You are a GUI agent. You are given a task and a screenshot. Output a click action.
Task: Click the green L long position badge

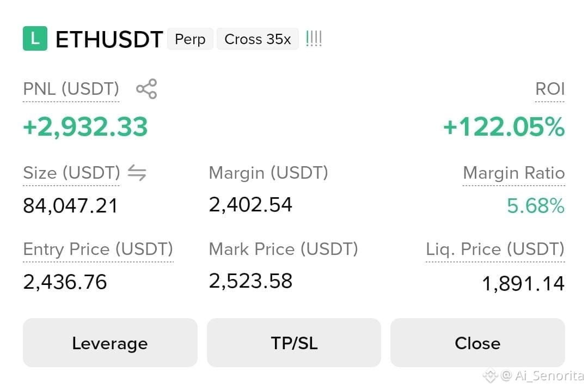tap(35, 38)
